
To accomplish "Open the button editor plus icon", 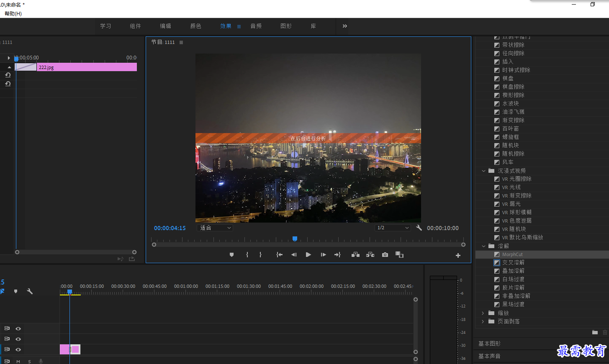I will pos(458,255).
